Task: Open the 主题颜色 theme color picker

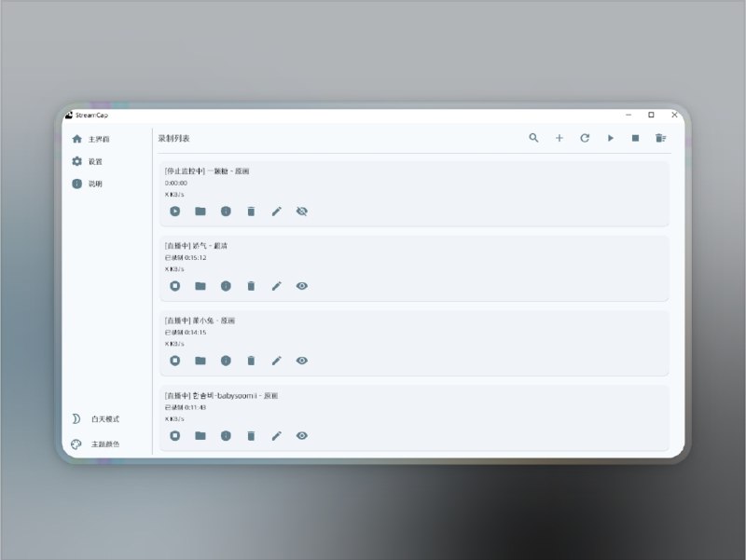Action: [x=104, y=444]
